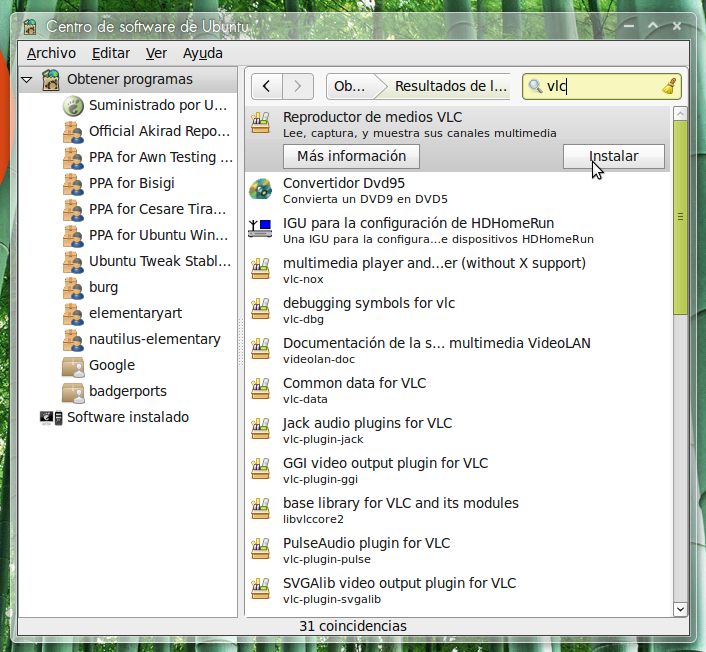Select the burg source label
The image size is (706, 652).
click(104, 287)
